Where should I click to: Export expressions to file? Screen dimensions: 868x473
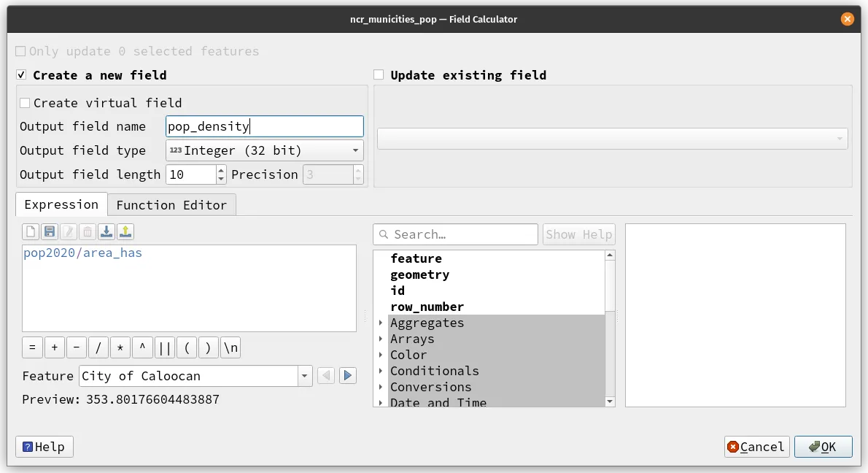(x=125, y=231)
